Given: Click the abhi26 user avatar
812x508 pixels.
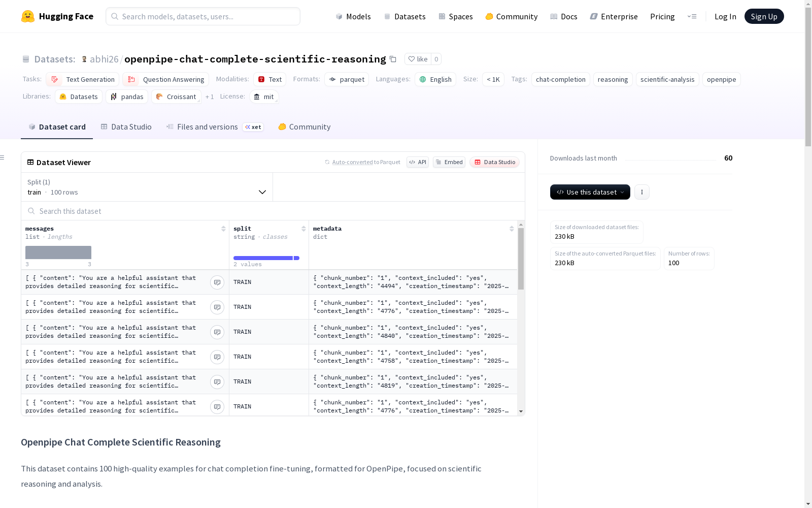Looking at the screenshot, I should [x=84, y=59].
